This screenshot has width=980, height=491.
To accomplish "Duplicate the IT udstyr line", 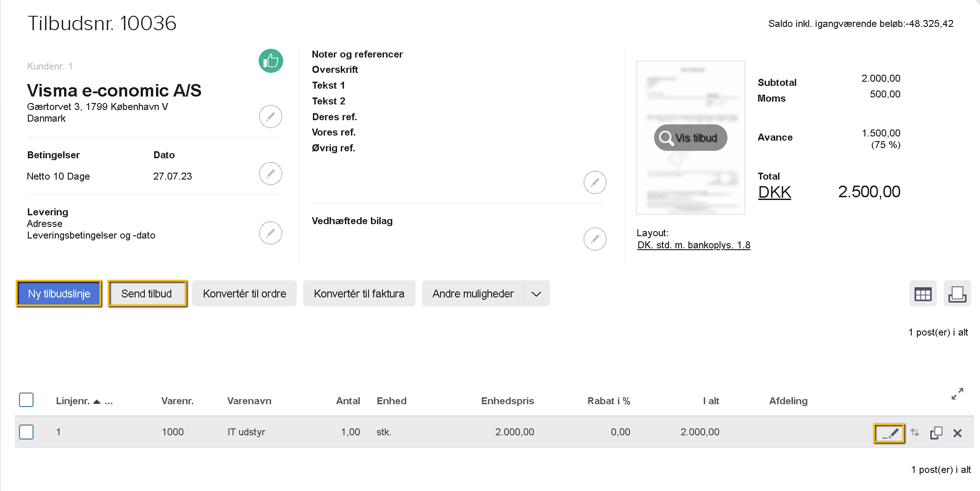I will tap(936, 433).
